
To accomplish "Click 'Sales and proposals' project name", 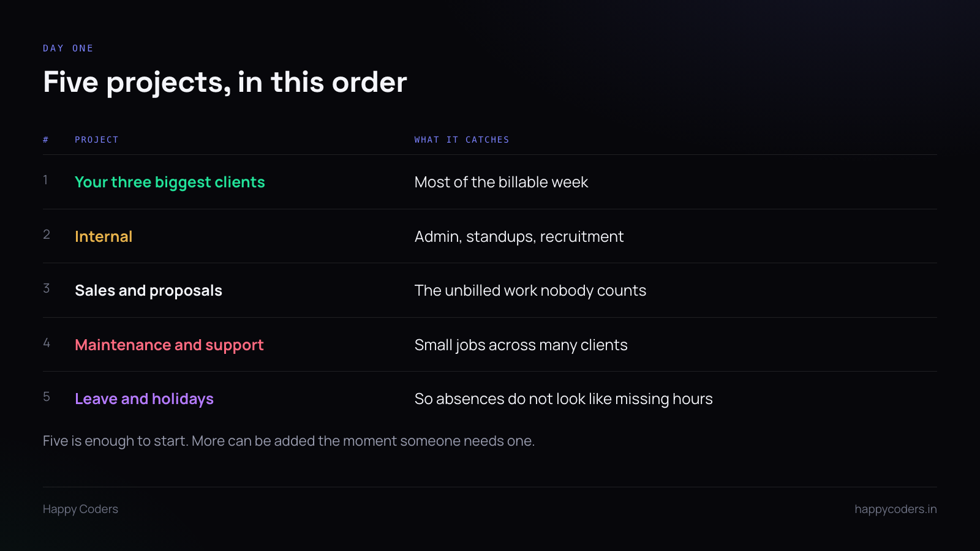I will [x=148, y=291].
